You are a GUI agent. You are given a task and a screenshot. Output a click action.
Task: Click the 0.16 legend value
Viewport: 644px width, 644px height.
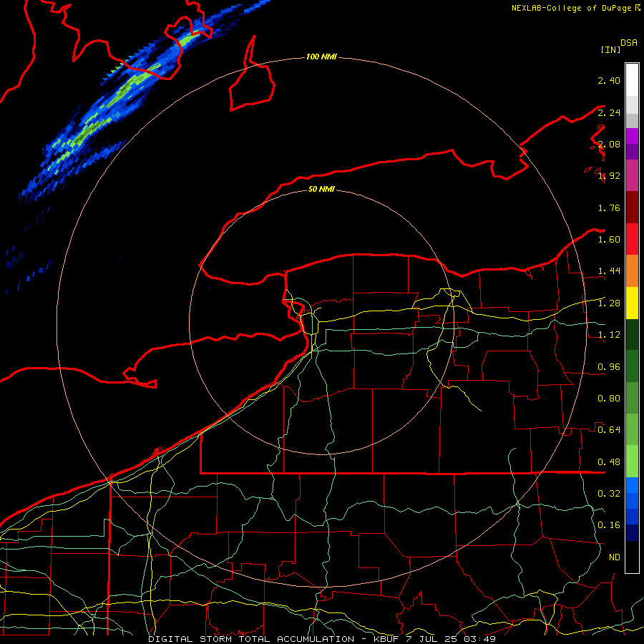coord(609,525)
